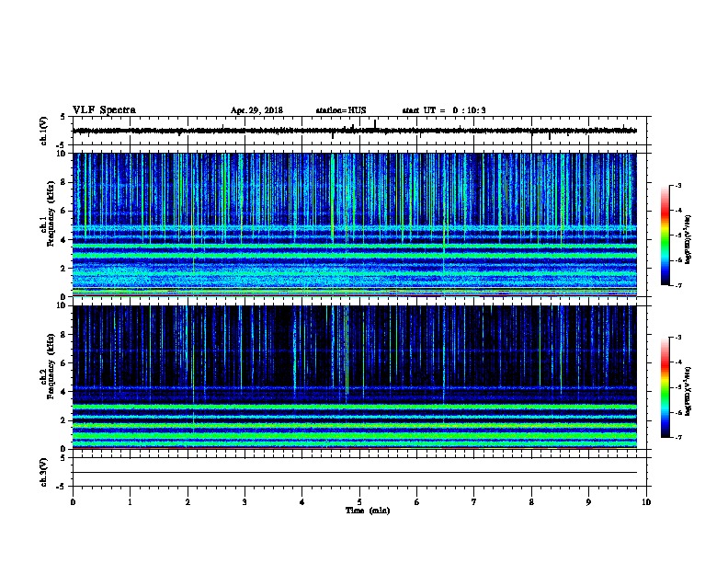This screenshot has width=728, height=563.
Task: Click tick label "5" on the Time axis
Action: pyautogui.click(x=359, y=502)
